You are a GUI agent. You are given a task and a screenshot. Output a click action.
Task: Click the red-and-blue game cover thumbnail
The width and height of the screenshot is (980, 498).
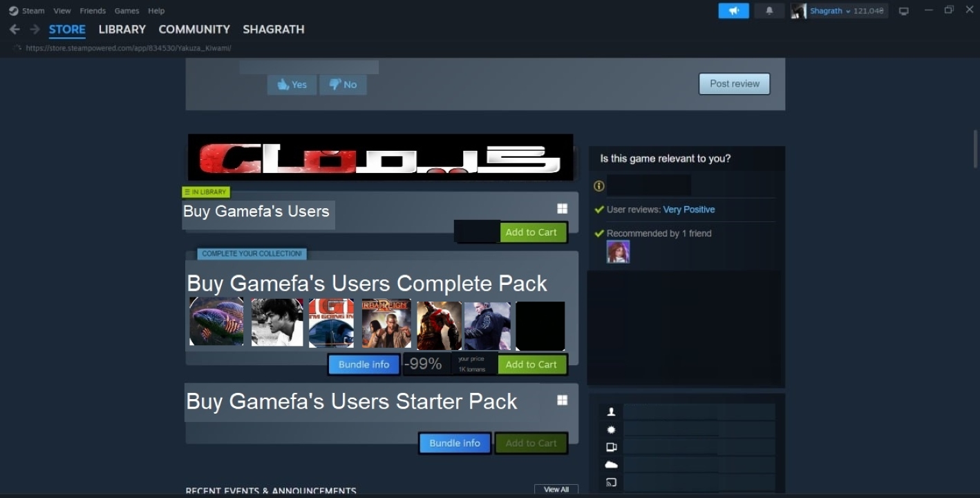332,323
